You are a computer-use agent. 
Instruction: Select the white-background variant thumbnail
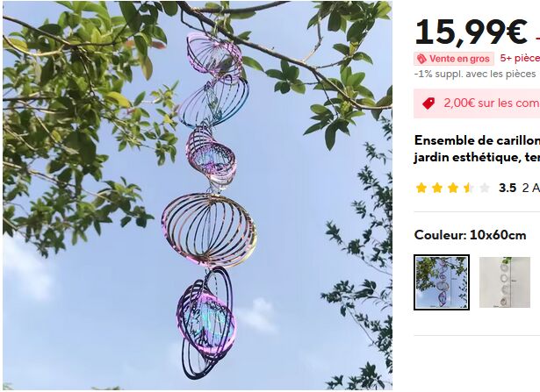coord(505,282)
